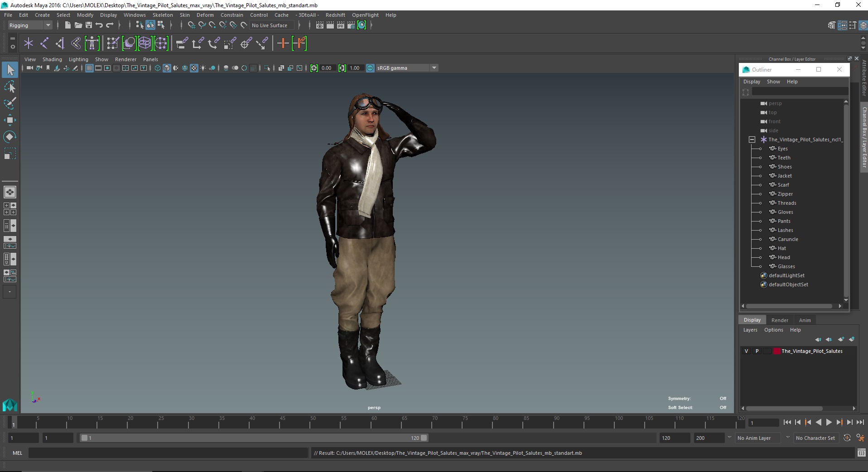Open the Render View window icon
This screenshot has width=868, height=472.
(x=320, y=25)
